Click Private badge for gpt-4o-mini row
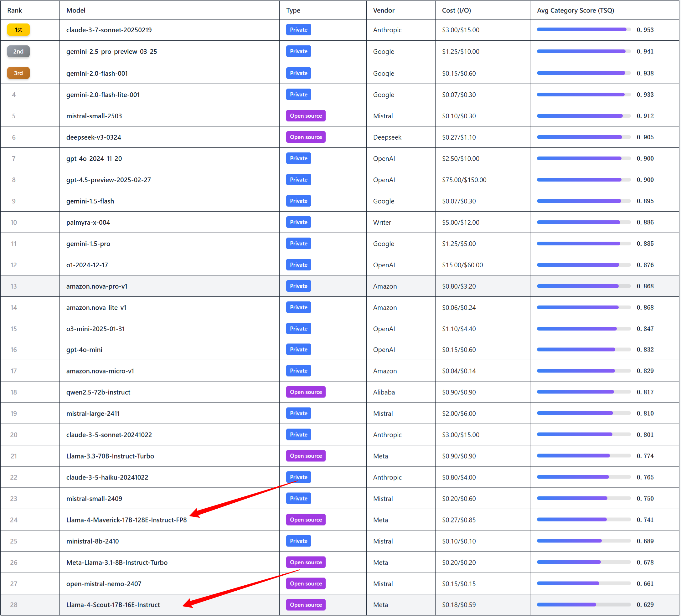Viewport: 681px width, 616px height. (x=299, y=350)
